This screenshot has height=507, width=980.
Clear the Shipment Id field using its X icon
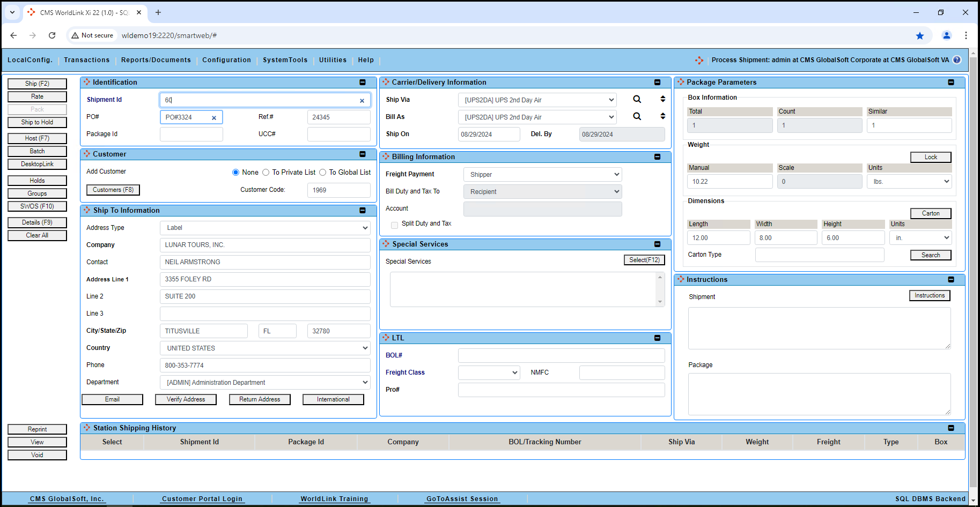(x=362, y=100)
